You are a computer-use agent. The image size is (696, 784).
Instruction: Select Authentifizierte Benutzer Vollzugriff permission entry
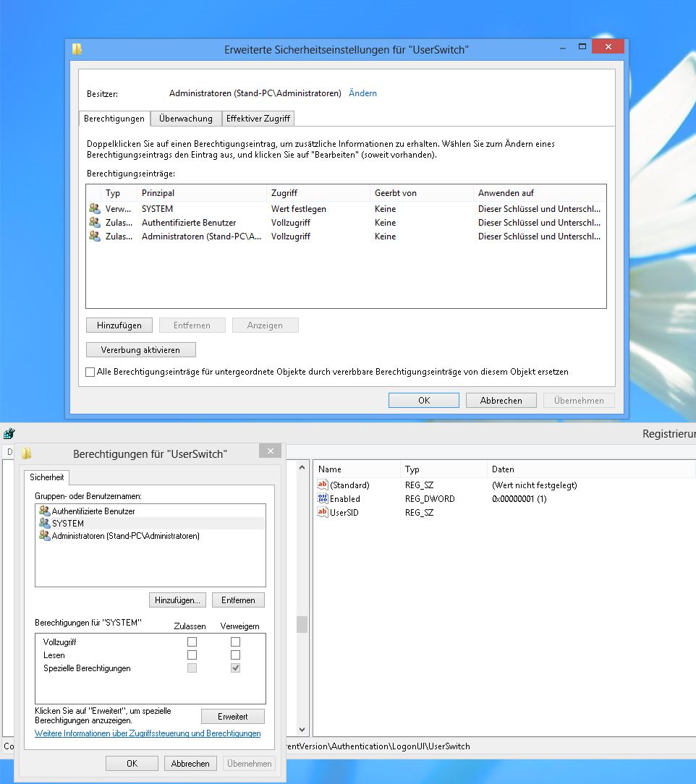click(x=346, y=223)
